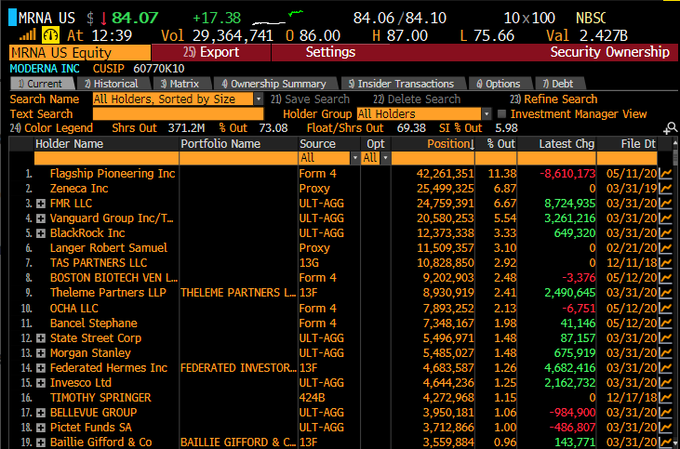Sort by the Latest Chg column header
The height and width of the screenshot is (449, 680).
(x=557, y=144)
